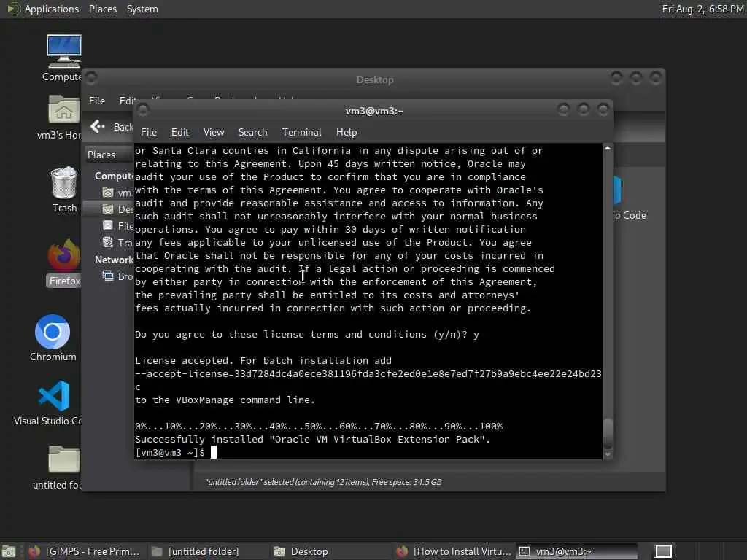The width and height of the screenshot is (747, 560).
Task: Open the terminal Edit menu
Action: (180, 133)
